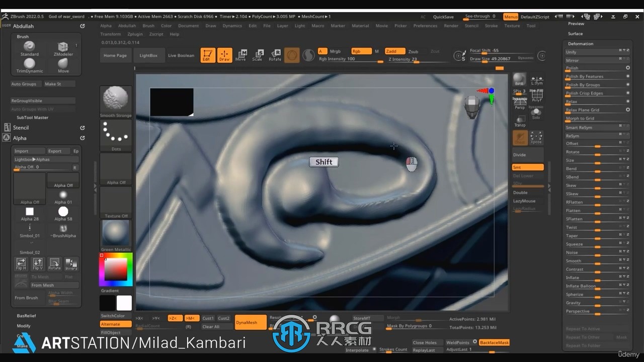Toggle L.Sym local symmetry icon
This screenshot has height=362, width=644.
(x=537, y=79)
